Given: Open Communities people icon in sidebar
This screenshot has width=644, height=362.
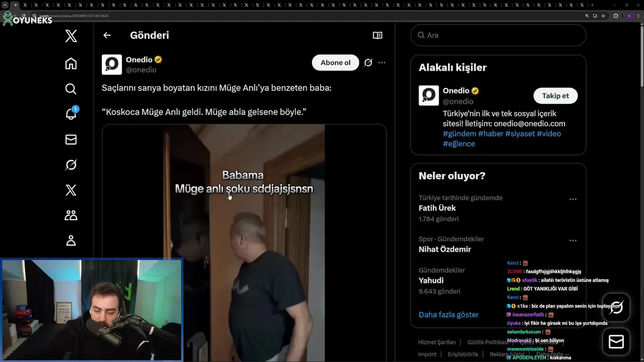Looking at the screenshot, I should tap(71, 215).
